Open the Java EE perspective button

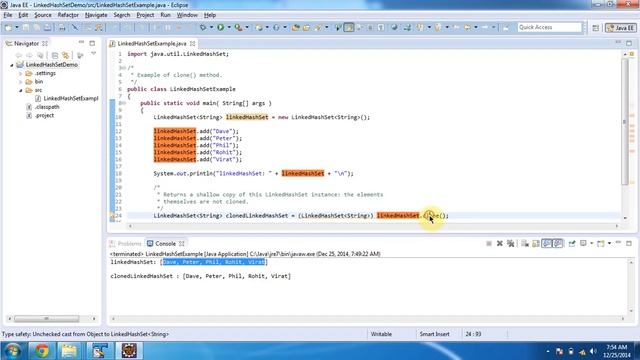pos(621,27)
